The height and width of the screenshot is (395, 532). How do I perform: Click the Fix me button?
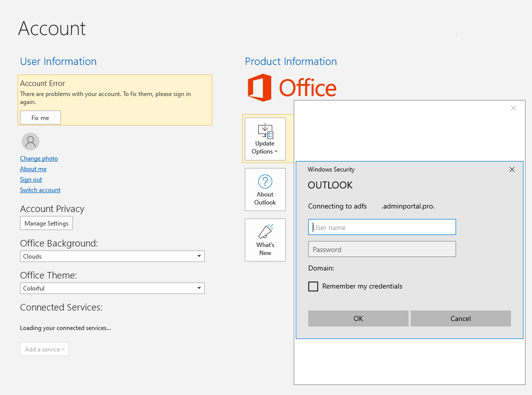click(40, 118)
